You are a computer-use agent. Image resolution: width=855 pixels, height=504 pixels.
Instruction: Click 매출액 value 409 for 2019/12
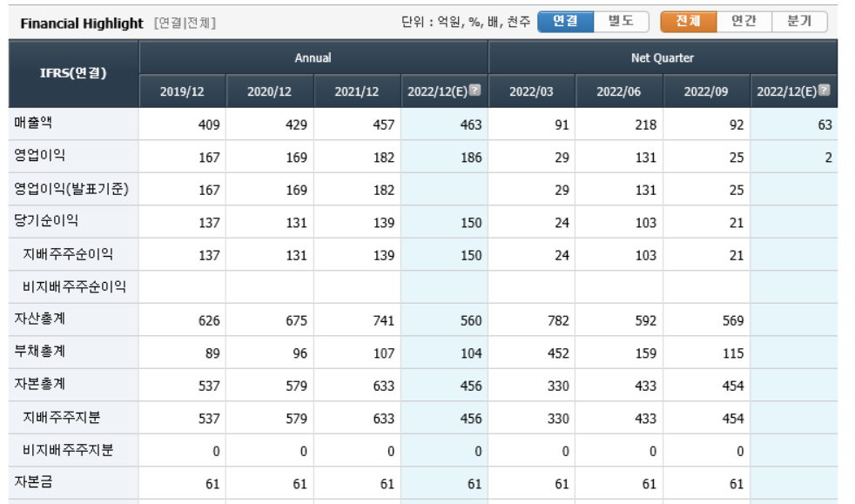[209, 124]
